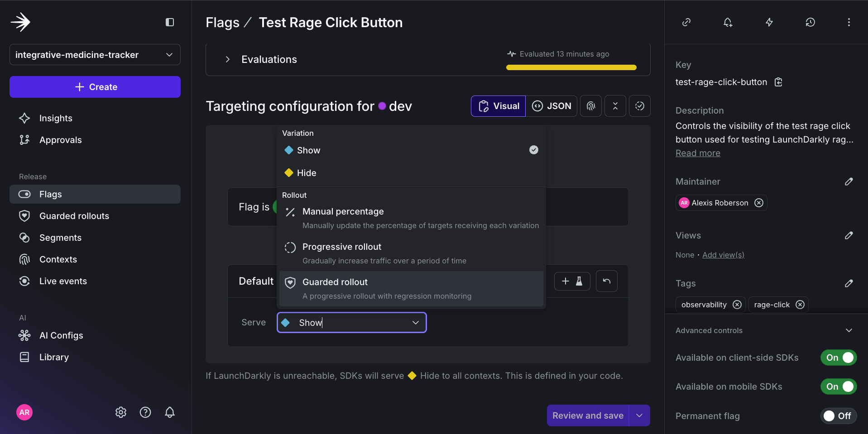Open individual targeting with the fingerprint icon
This screenshot has height=434, width=868.
591,105
